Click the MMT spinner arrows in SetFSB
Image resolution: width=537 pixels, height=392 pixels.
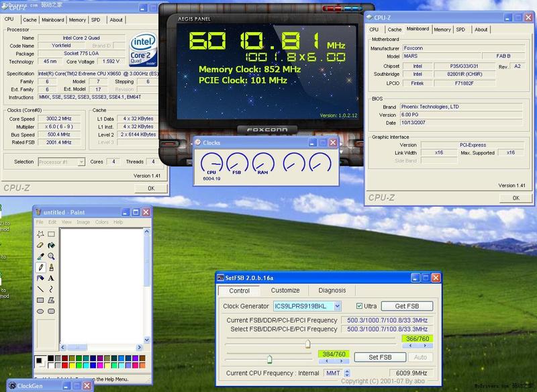tap(347, 373)
